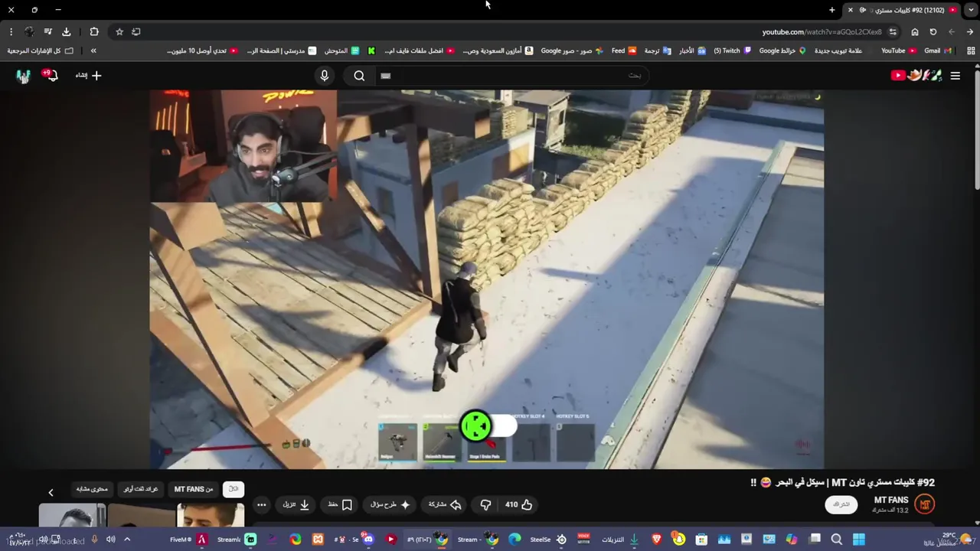Open the MT FANS channel name link
The height and width of the screenshot is (551, 980).
click(891, 500)
